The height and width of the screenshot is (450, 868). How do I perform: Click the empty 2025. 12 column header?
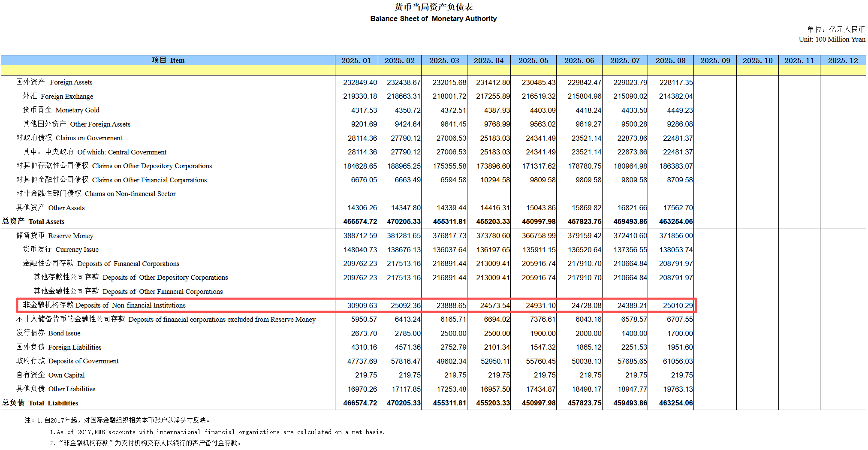843,60
